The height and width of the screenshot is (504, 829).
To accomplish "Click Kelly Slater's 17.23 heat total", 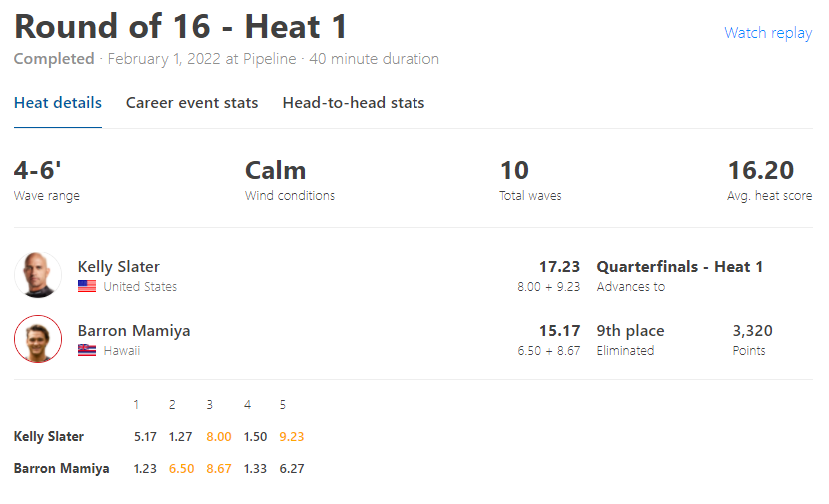I will point(559,267).
